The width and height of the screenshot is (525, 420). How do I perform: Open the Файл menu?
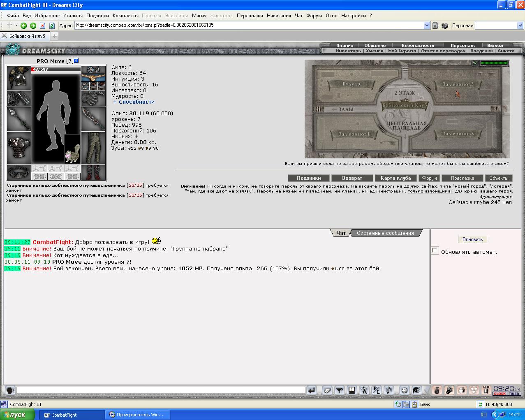pos(13,16)
